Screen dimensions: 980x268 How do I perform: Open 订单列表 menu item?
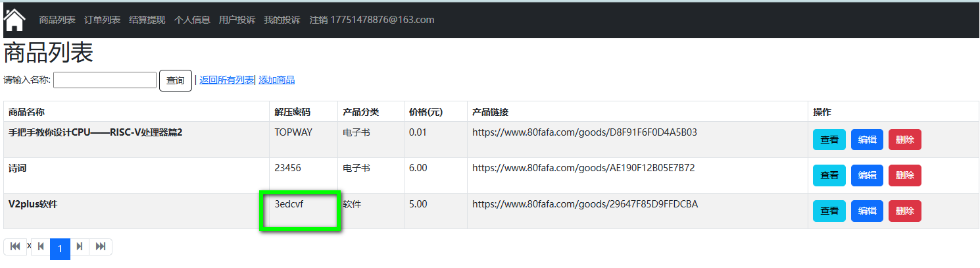pos(102,20)
